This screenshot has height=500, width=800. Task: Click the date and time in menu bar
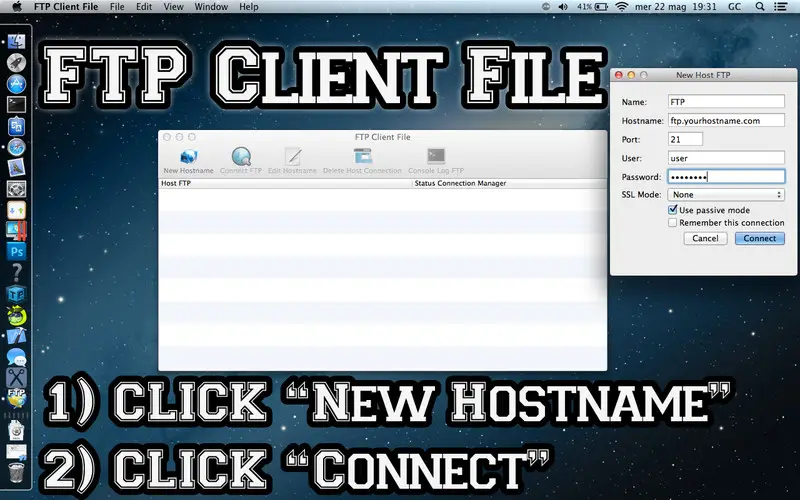pyautogui.click(x=676, y=7)
